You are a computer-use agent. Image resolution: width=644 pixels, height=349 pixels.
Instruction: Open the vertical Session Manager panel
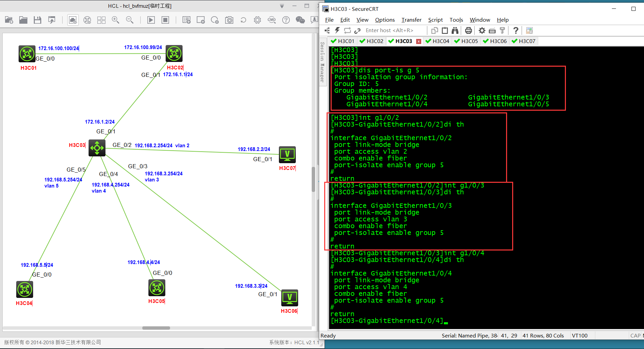(322, 62)
